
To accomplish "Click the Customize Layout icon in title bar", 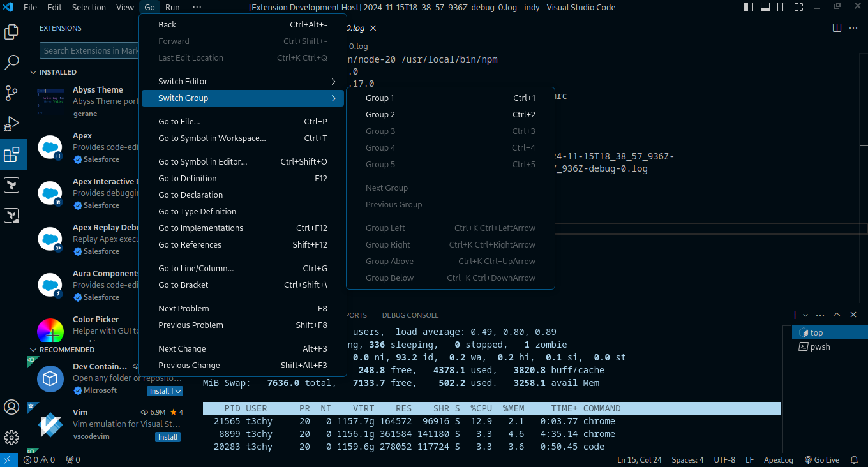I will coord(798,7).
